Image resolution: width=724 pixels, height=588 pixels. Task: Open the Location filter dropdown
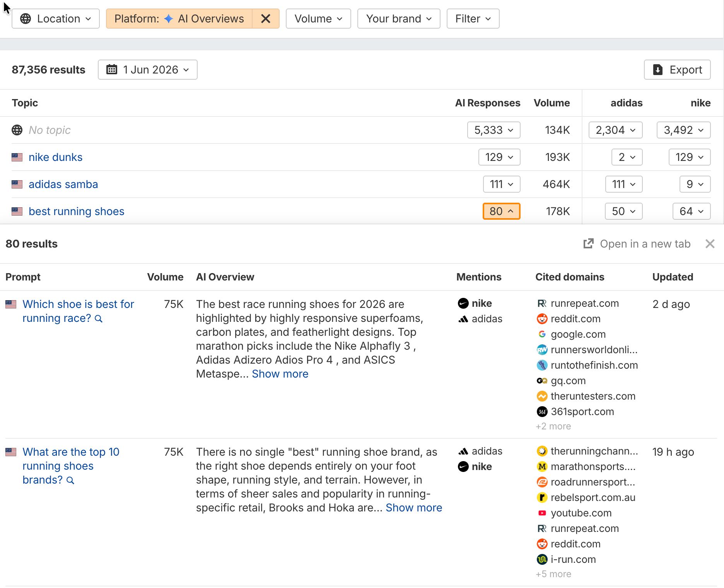click(56, 19)
